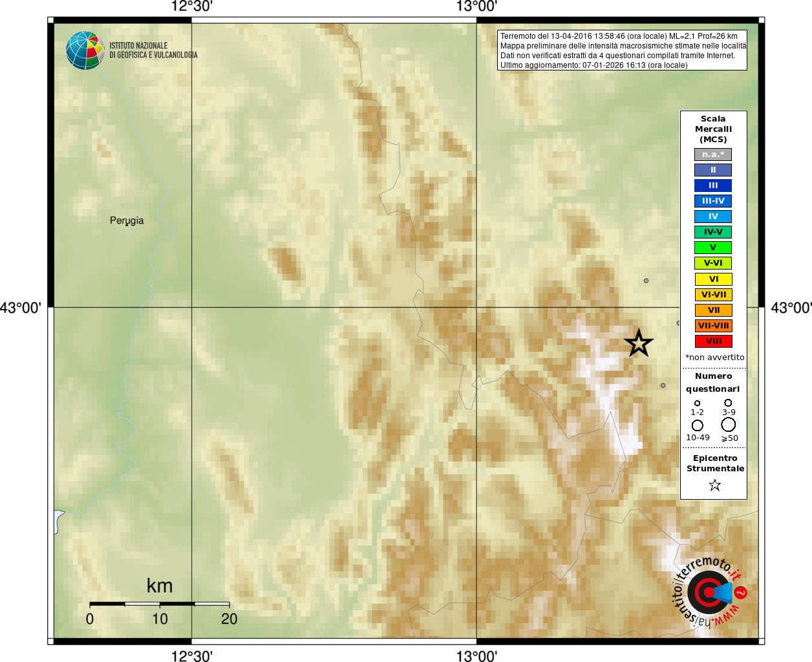Click the 'Ultimo aggiornamento' line
The width and height of the screenshot is (812, 662).
pyautogui.click(x=593, y=65)
